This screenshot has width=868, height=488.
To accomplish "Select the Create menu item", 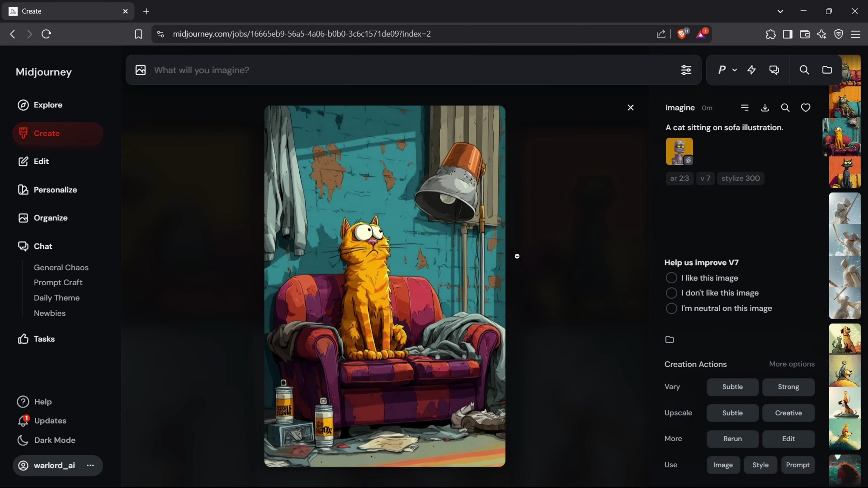I will pyautogui.click(x=58, y=133).
